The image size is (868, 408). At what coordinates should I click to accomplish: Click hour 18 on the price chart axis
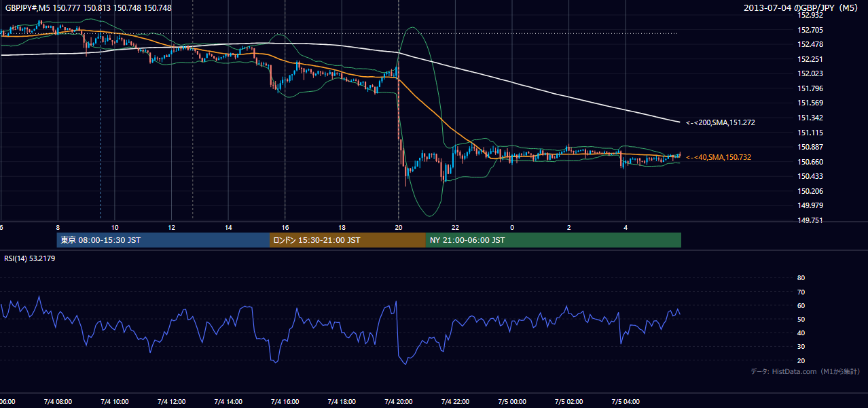pyautogui.click(x=342, y=228)
